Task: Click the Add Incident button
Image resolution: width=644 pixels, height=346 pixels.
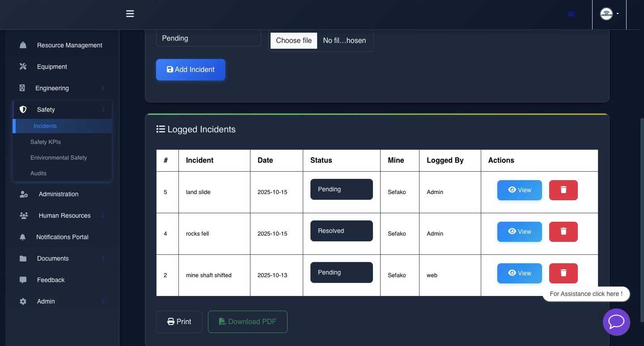Action: pos(191,70)
